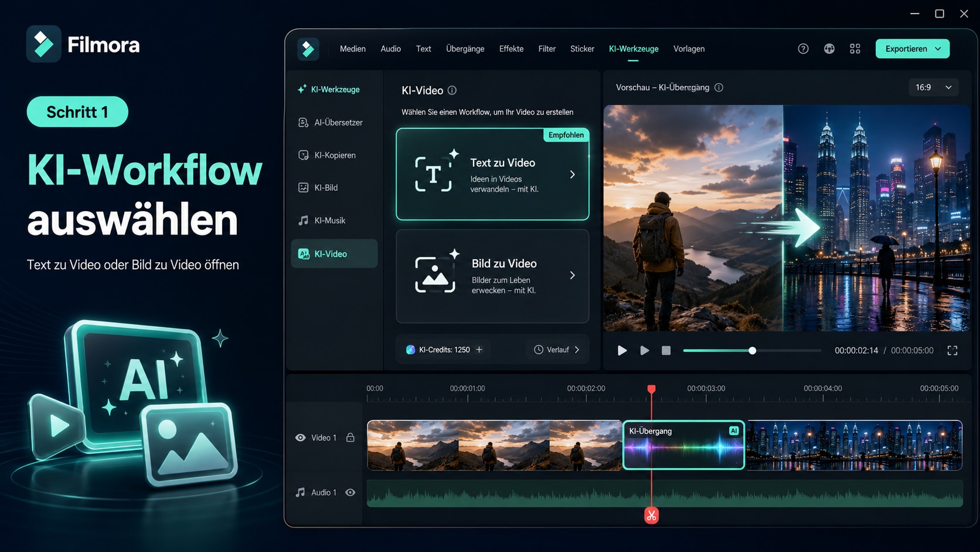Switch to the Audio tab
Screen dimensions: 980x552
tap(391, 49)
